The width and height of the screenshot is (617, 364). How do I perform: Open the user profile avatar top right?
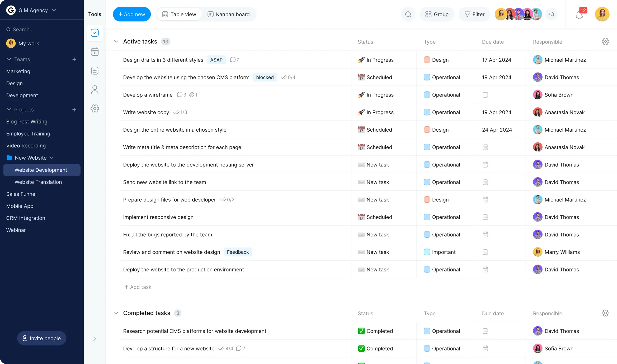coord(602,14)
